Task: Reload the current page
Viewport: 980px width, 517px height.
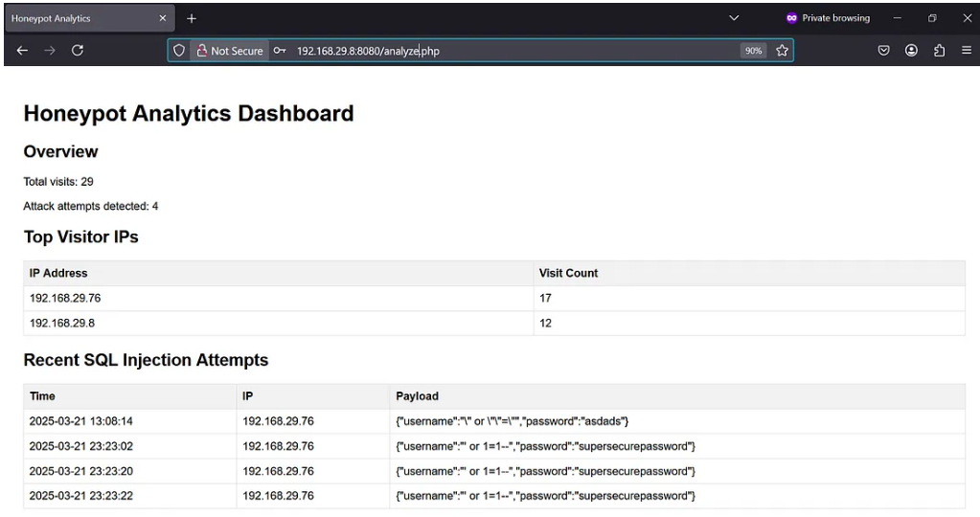Action: [x=78, y=51]
